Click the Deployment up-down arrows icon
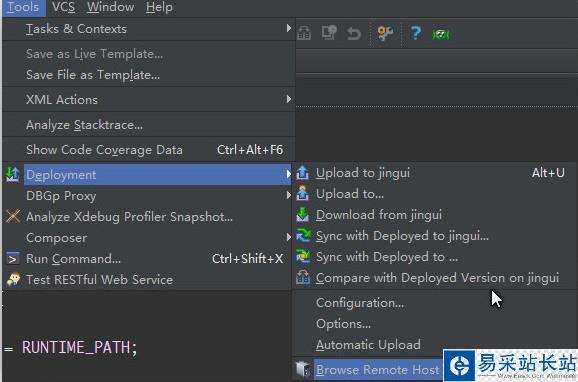Screen dimensions: 578x382 [x=13, y=174]
